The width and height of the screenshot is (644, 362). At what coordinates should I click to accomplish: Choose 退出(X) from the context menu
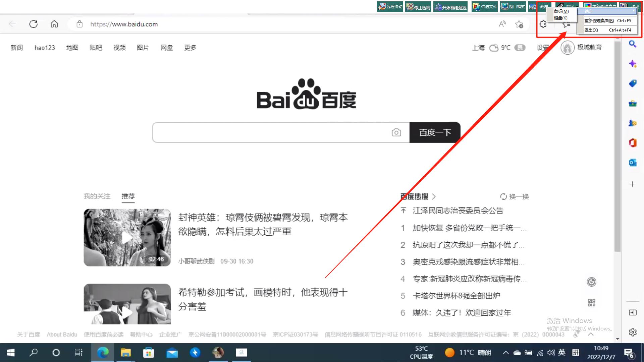(x=591, y=30)
